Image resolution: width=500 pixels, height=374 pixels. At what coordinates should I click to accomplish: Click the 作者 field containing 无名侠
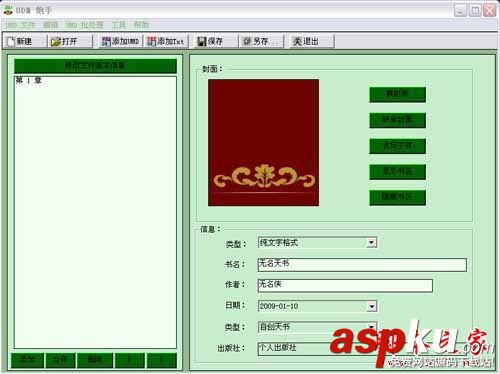pos(345,285)
